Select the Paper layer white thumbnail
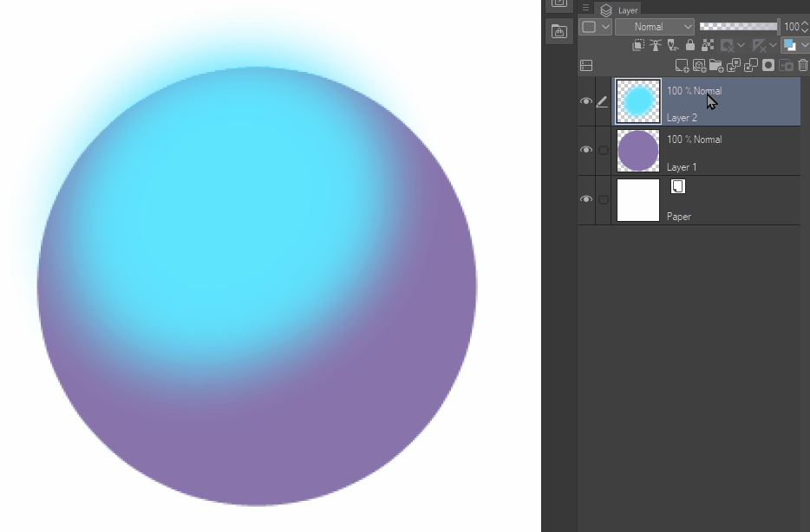Viewport: 810px width, 532px height. click(638, 200)
